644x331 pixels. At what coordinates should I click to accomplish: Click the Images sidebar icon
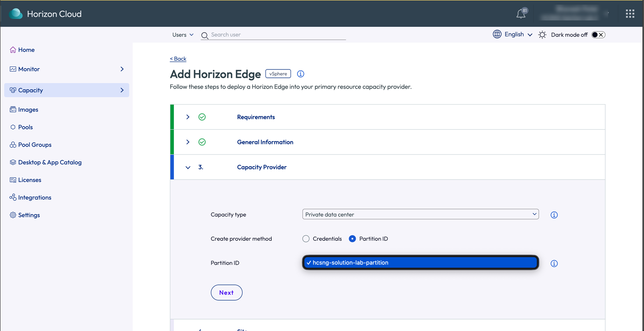click(13, 109)
